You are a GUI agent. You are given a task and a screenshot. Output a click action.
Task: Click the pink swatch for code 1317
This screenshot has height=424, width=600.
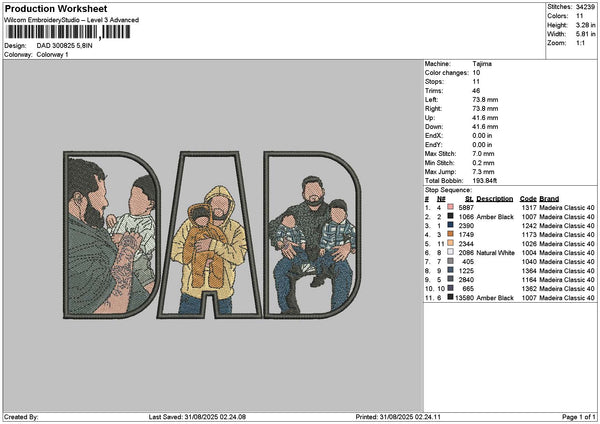coord(452,207)
